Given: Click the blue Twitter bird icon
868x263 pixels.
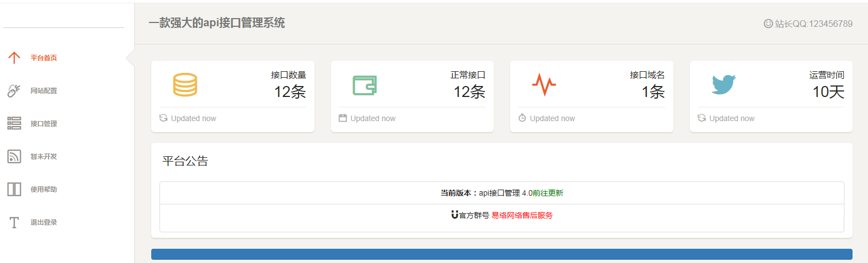Looking at the screenshot, I should [x=723, y=85].
